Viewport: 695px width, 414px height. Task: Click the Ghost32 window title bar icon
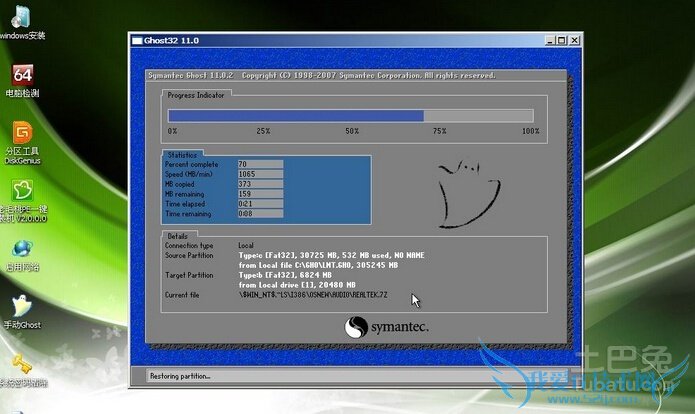tap(137, 40)
